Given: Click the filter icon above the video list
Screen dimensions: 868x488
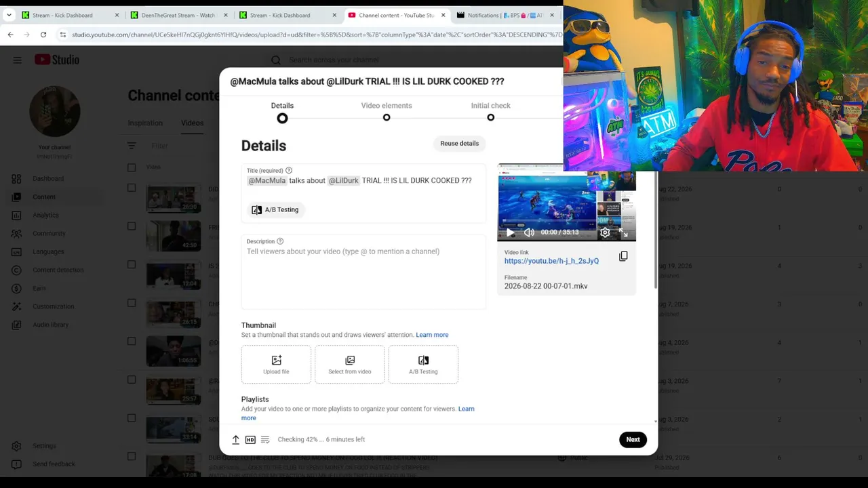Looking at the screenshot, I should (132, 146).
